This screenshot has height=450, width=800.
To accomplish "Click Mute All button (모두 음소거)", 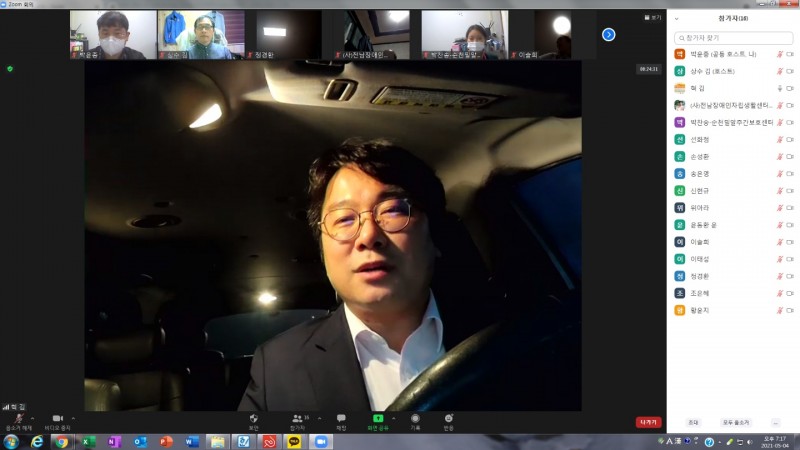I will tap(735, 422).
